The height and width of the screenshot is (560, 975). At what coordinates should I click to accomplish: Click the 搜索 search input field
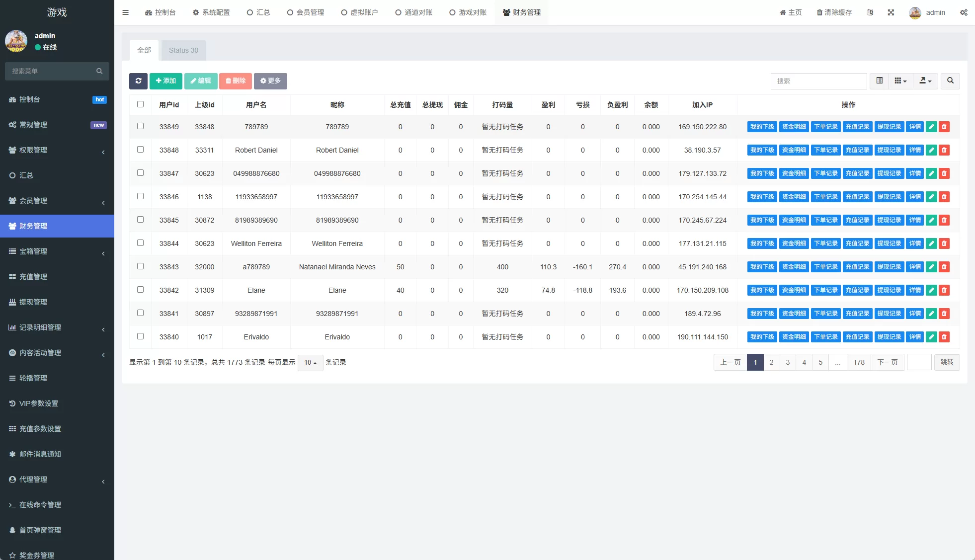(818, 81)
